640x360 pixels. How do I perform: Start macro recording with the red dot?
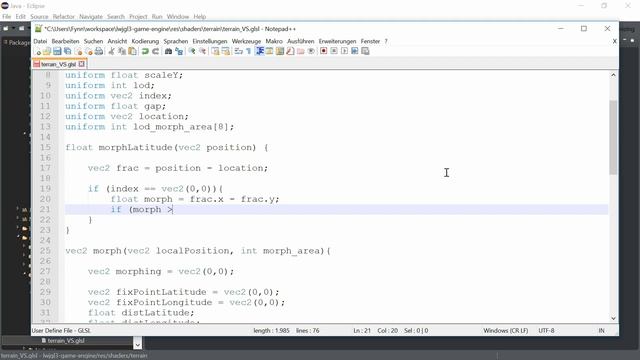pos(324,51)
